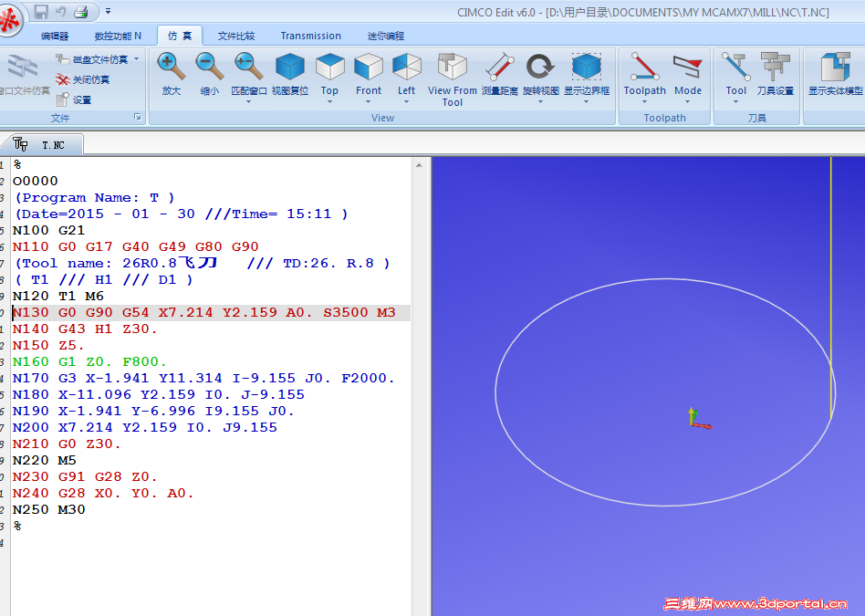Open the Transmission ribbon tab
865x616 pixels.
(310, 36)
